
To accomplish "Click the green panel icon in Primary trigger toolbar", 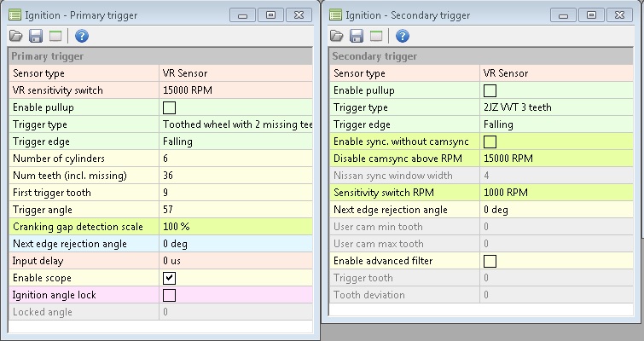I will point(55,36).
